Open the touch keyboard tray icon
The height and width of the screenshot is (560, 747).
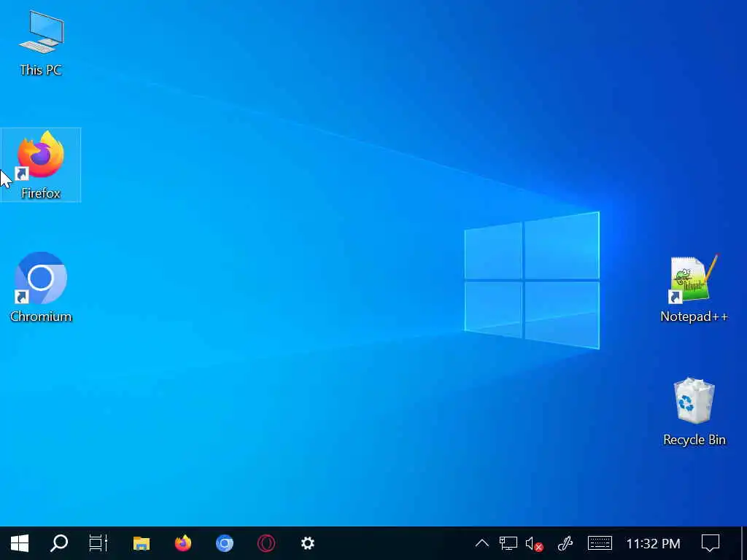click(600, 543)
